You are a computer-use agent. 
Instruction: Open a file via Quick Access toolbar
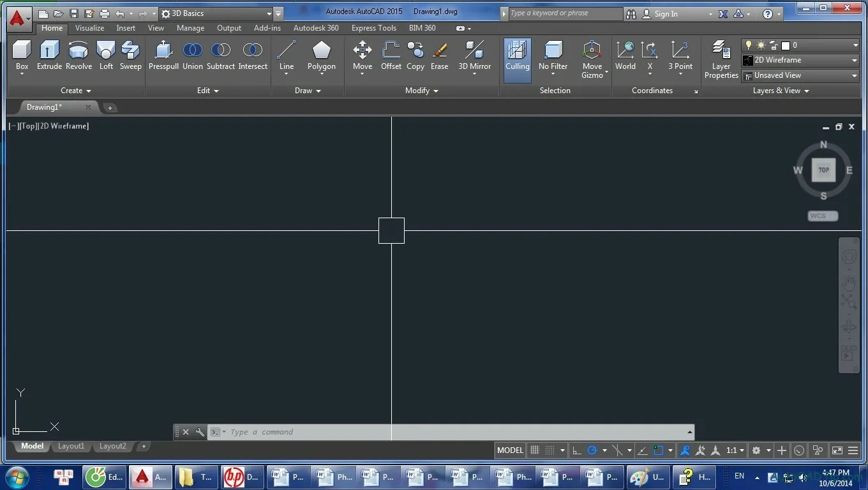pyautogui.click(x=58, y=13)
